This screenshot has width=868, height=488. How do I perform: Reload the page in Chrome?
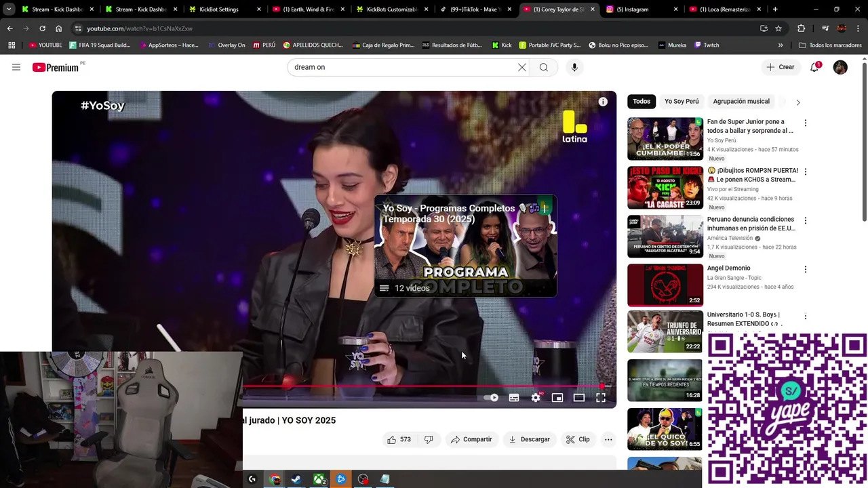coord(42,28)
